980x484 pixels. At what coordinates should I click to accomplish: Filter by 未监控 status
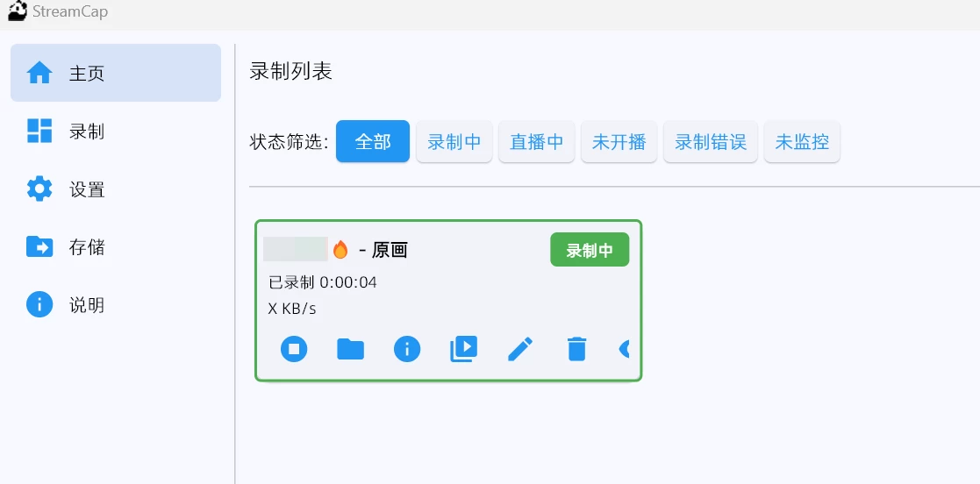click(802, 141)
